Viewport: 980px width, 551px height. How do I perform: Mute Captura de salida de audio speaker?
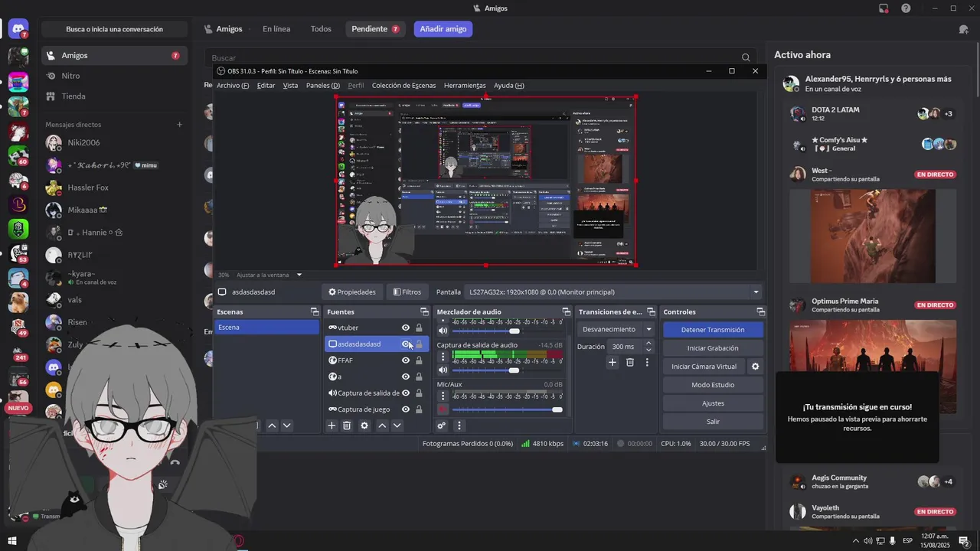[x=443, y=370]
